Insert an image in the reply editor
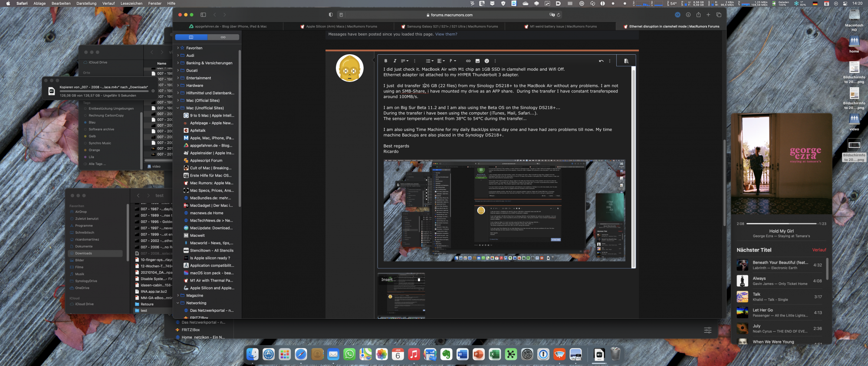The image size is (868, 366). coord(477,61)
